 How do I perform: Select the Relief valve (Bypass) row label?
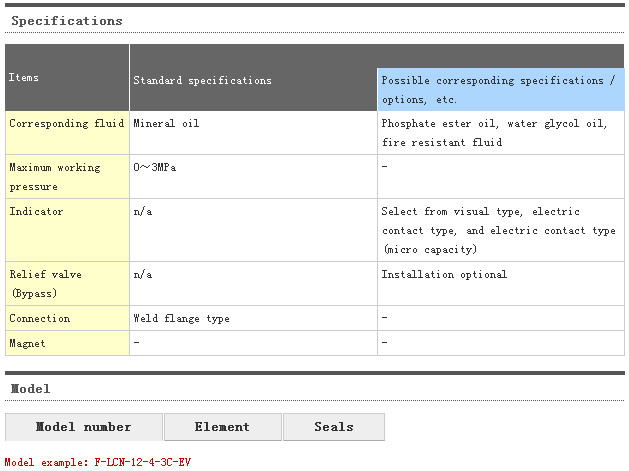click(x=45, y=283)
